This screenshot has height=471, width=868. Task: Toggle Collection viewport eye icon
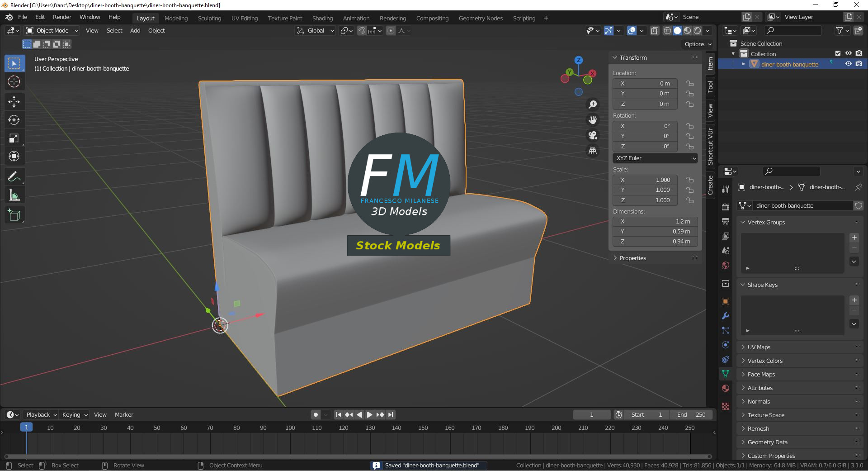pyautogui.click(x=849, y=53)
